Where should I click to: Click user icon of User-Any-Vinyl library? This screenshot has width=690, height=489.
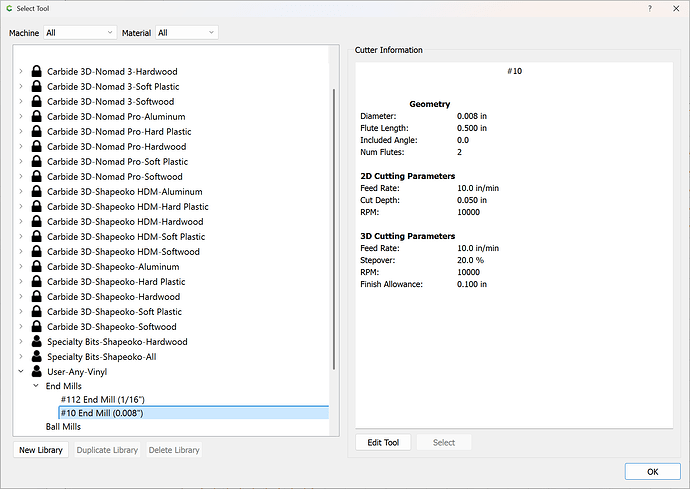[37, 371]
